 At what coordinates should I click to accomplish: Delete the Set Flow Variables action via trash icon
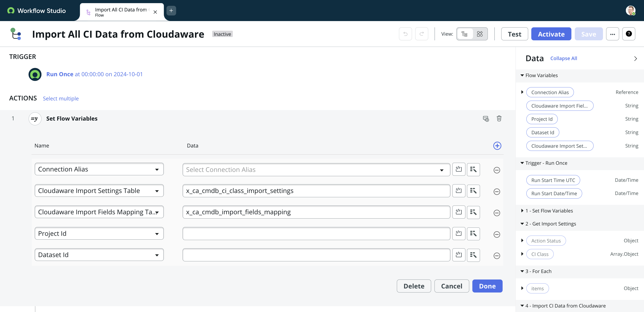499,119
